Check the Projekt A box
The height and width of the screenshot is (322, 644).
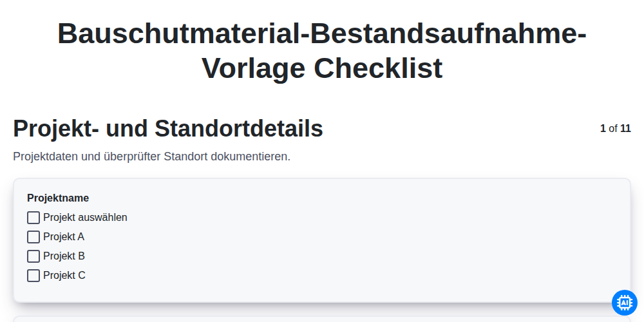[x=33, y=237]
